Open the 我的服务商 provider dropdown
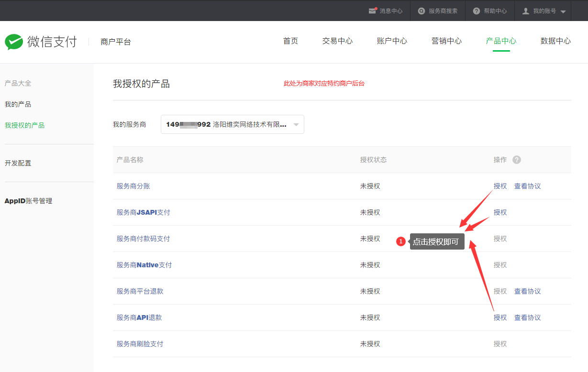This screenshot has height=372, width=588. click(233, 124)
